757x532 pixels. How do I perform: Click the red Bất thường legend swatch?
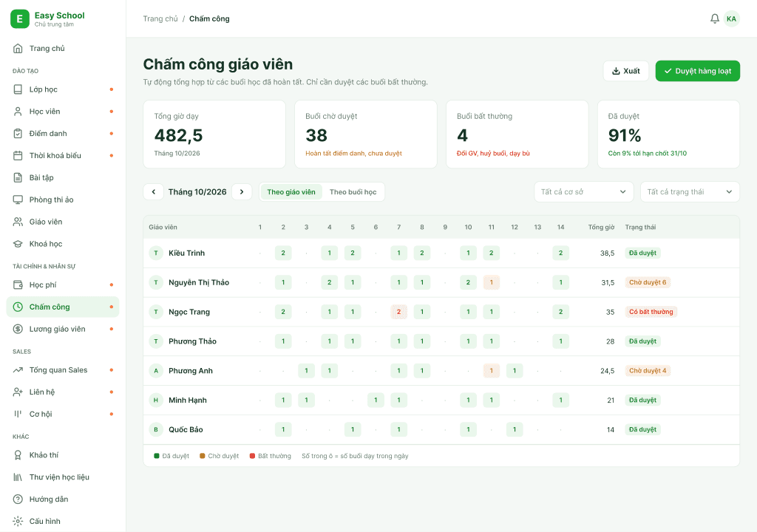pos(252,456)
